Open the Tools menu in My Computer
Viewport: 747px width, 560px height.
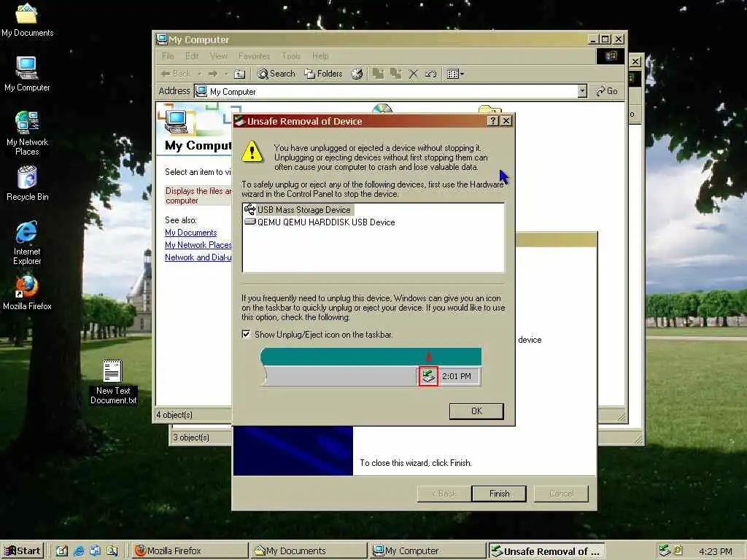291,55
